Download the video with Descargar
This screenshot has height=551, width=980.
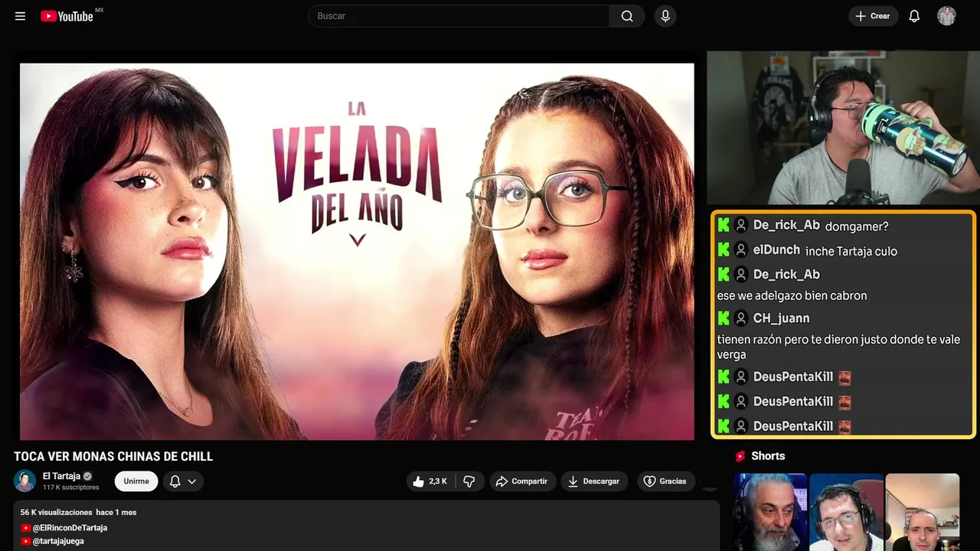(x=594, y=481)
